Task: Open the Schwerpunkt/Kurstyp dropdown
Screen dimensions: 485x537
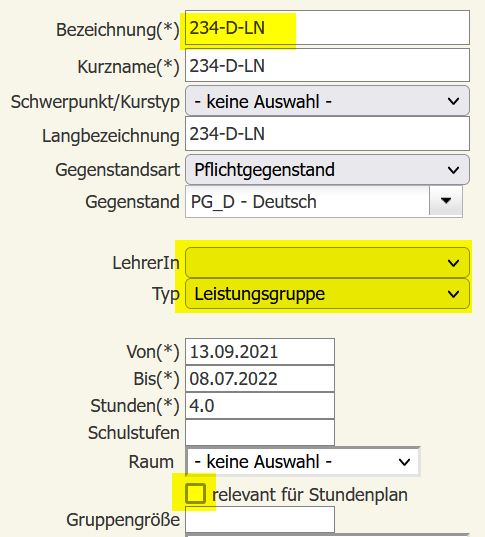Action: (x=327, y=101)
